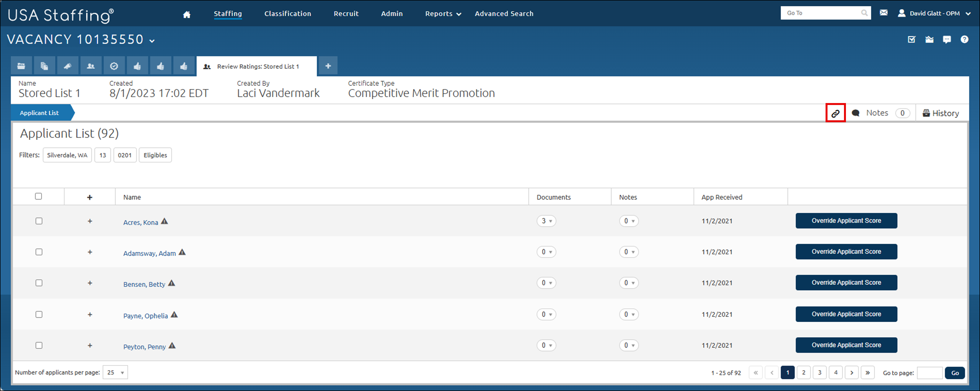Expand the Payne, Ophelia row details
Screen dimensions: 980x391
tap(90, 314)
